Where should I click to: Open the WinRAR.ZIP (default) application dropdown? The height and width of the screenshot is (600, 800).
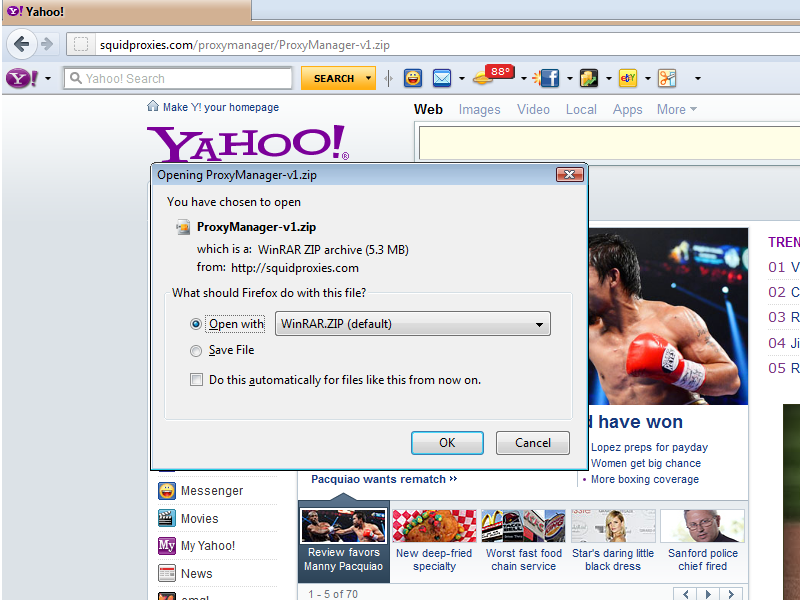coord(413,323)
